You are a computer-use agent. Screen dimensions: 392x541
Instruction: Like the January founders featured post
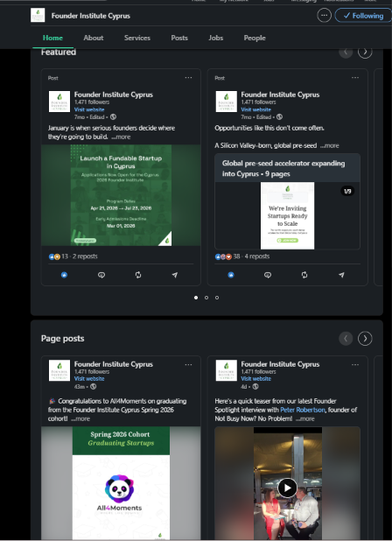[x=64, y=275]
